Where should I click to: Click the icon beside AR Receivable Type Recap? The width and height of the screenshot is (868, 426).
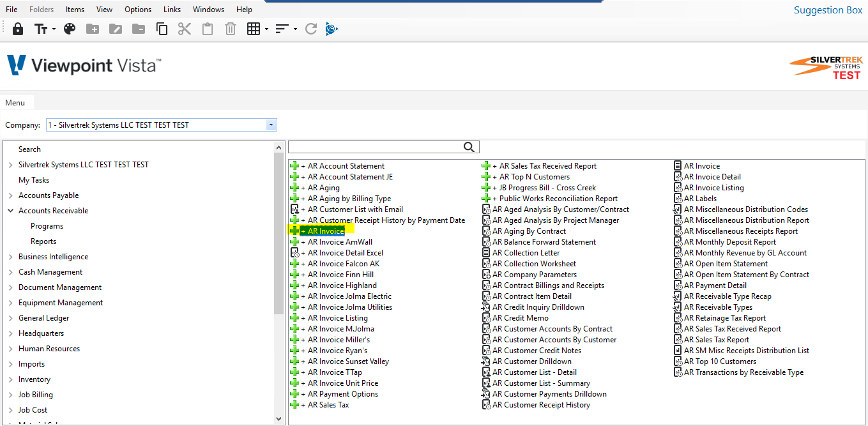[x=678, y=296]
